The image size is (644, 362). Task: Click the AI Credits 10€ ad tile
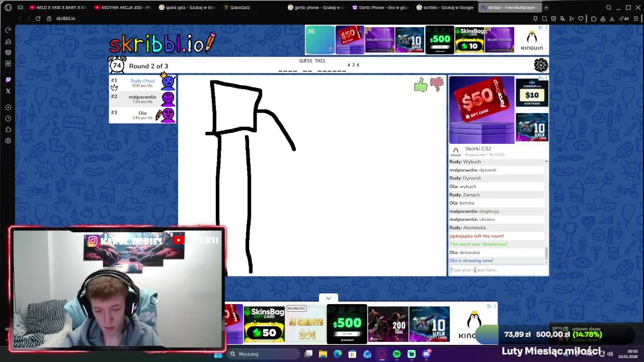(x=305, y=324)
